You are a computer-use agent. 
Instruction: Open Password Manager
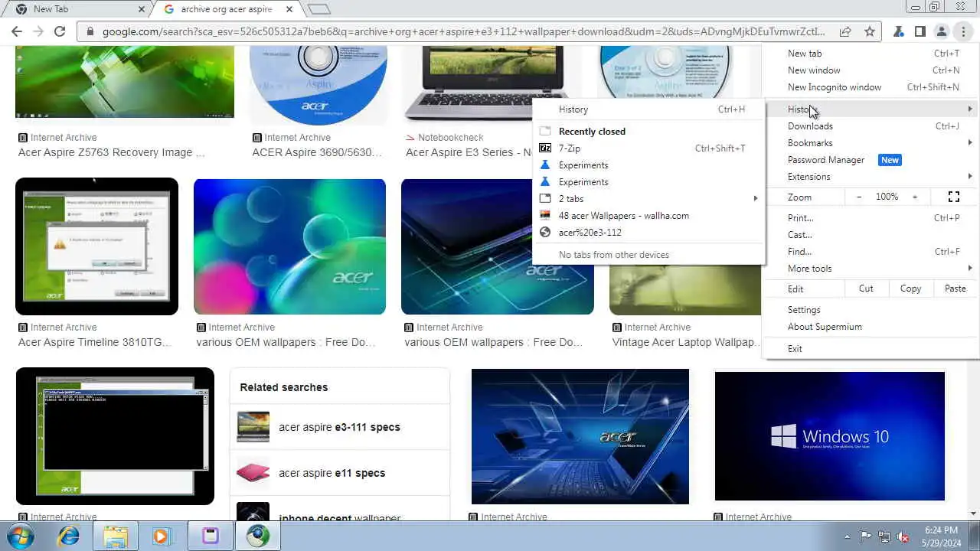tap(871, 160)
